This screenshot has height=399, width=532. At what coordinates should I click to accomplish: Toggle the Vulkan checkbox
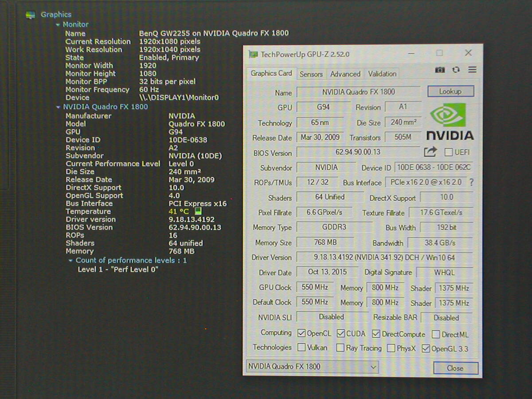[301, 348]
